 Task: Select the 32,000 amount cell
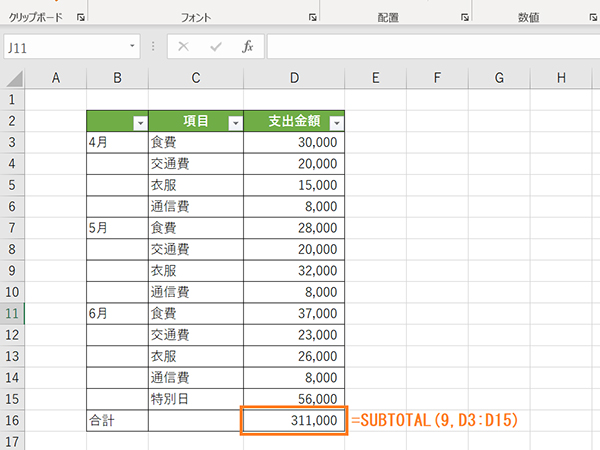[x=294, y=271]
